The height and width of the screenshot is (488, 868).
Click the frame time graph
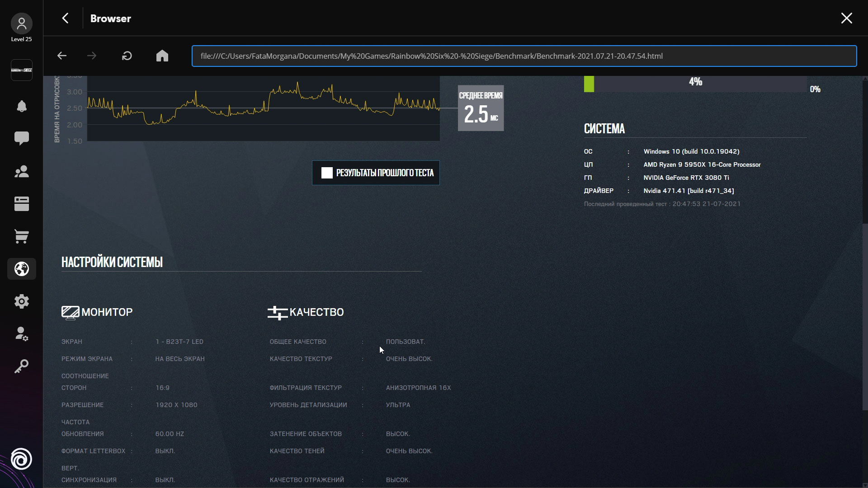(263, 108)
